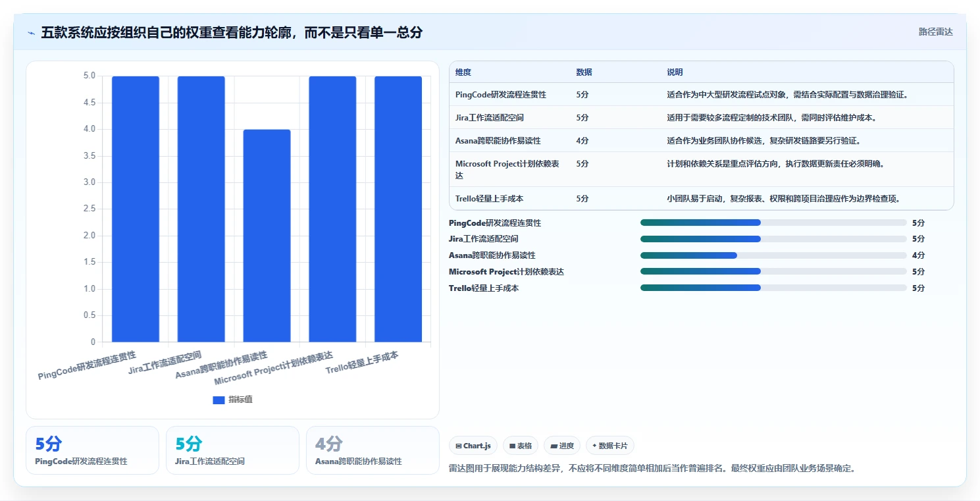The image size is (980, 501).
Task: Click table cell Jira工作流适配空间
Action: 490,118
